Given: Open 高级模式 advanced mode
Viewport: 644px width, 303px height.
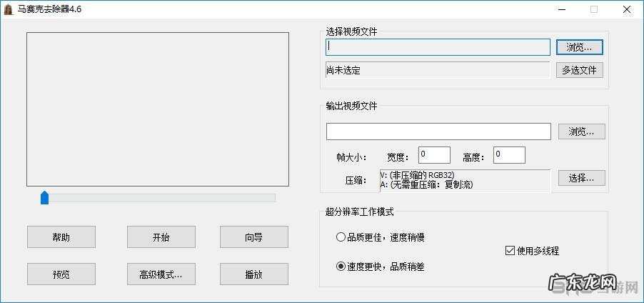Looking at the screenshot, I should click(x=161, y=274).
